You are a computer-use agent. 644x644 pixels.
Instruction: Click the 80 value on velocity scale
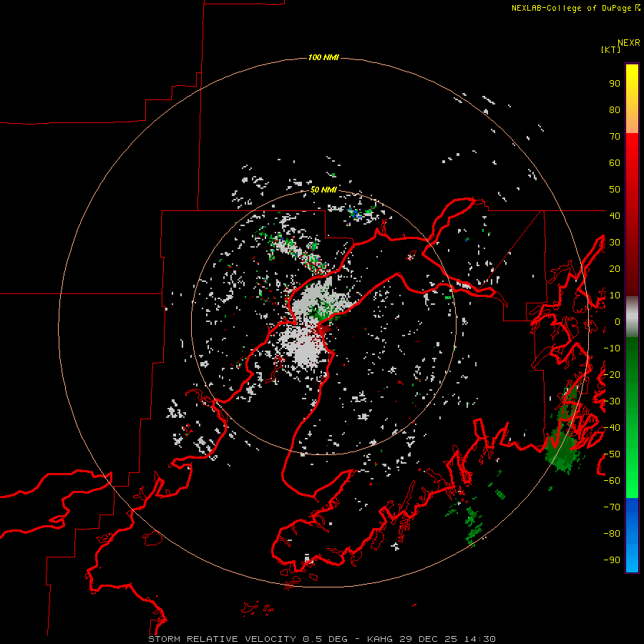point(615,109)
